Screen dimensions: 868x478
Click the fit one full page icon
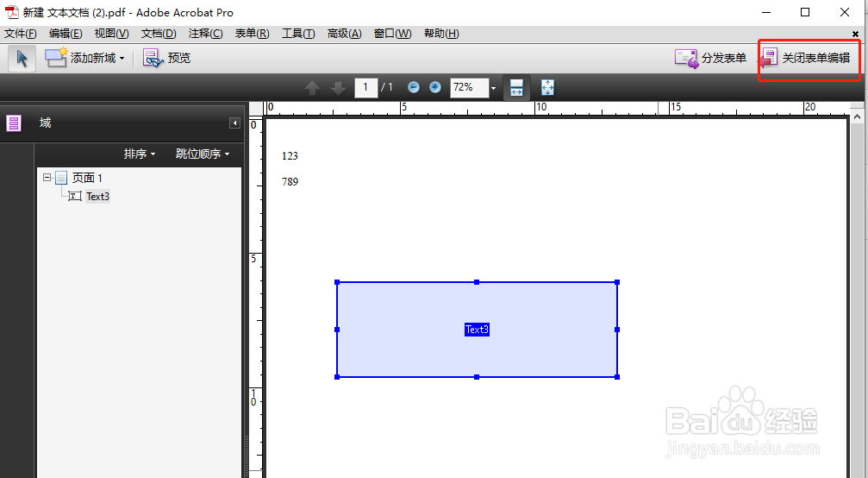click(547, 87)
